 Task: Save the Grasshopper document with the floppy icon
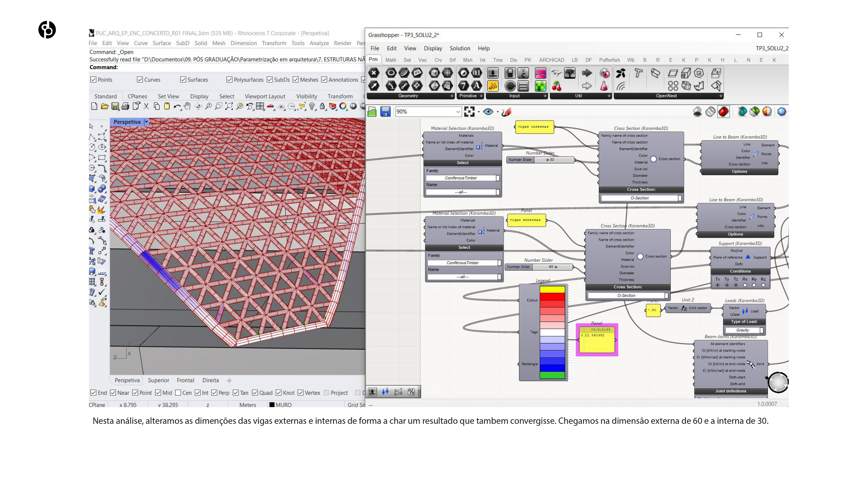(385, 111)
